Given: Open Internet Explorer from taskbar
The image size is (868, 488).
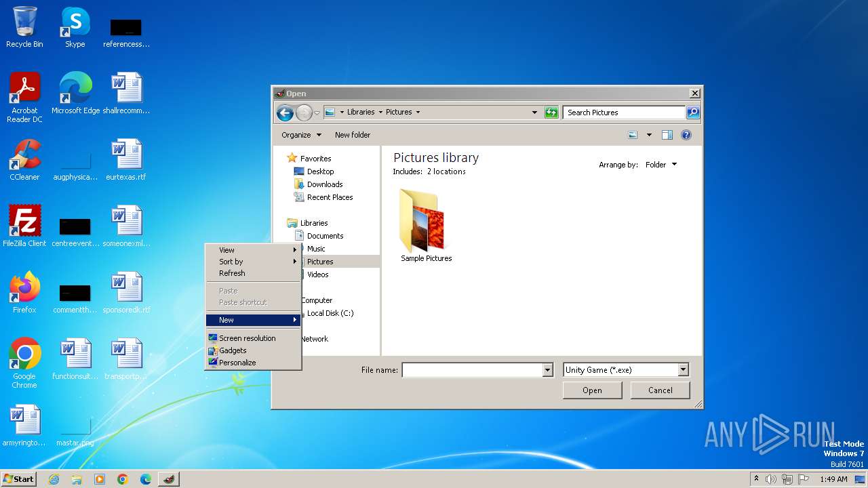Looking at the screenshot, I should coord(54,479).
